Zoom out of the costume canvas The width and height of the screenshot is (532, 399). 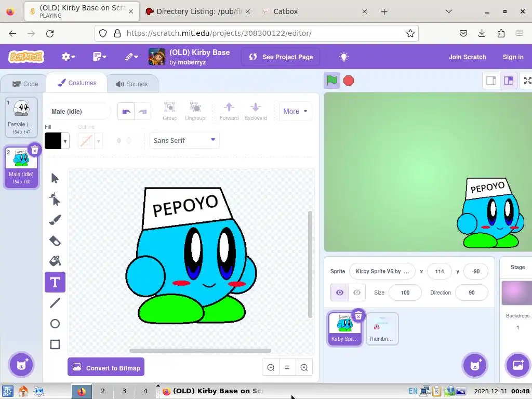[x=271, y=367]
